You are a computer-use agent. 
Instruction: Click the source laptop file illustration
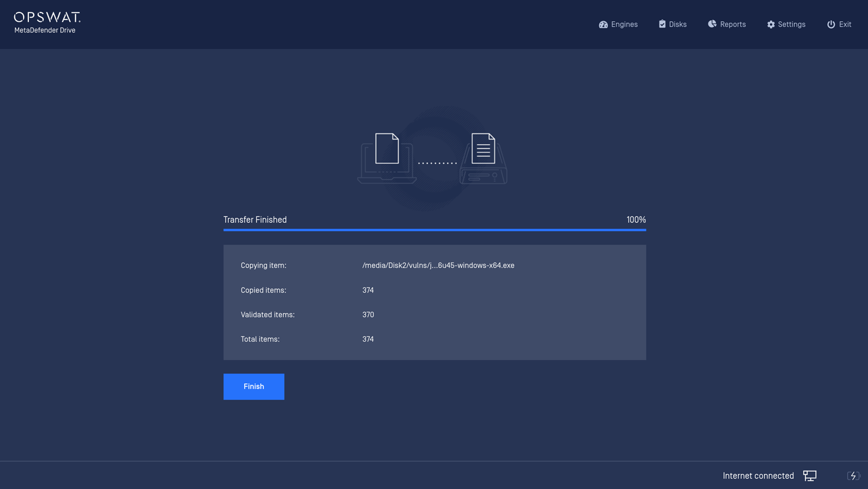[387, 158]
